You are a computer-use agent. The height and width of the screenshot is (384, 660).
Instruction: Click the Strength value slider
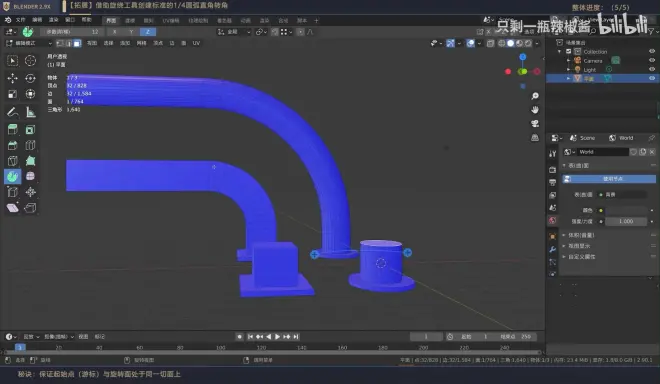coord(625,221)
